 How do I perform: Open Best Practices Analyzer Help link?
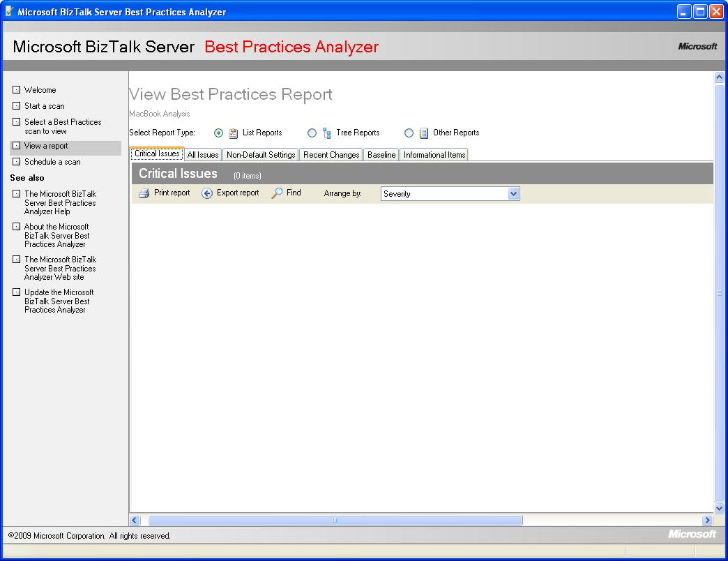(x=61, y=202)
